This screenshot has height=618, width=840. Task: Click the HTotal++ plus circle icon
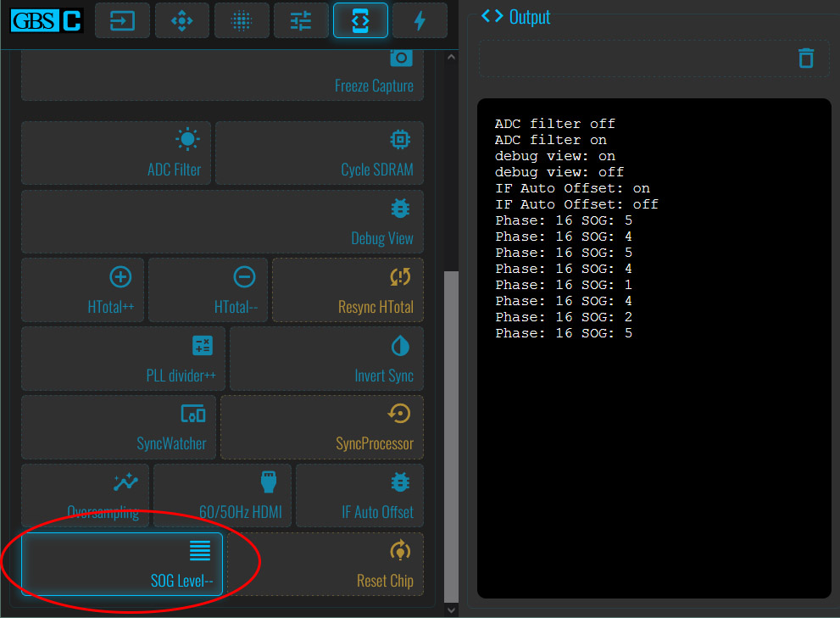(120, 276)
